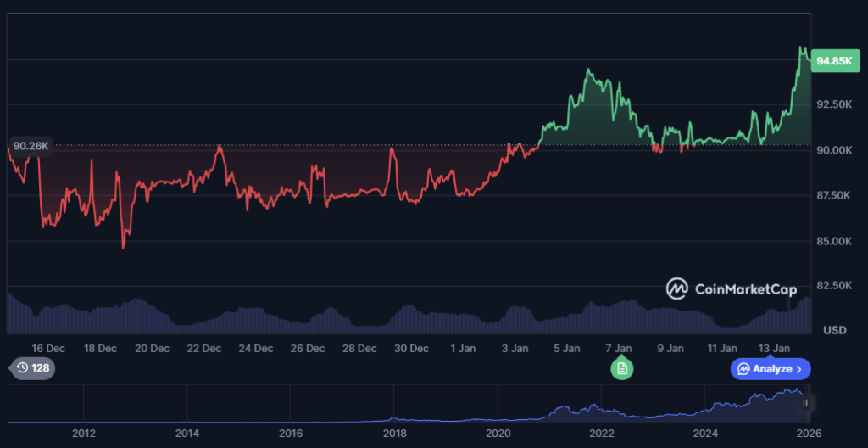Select the USD currency label
This screenshot has height=448, width=868.
pos(835,329)
